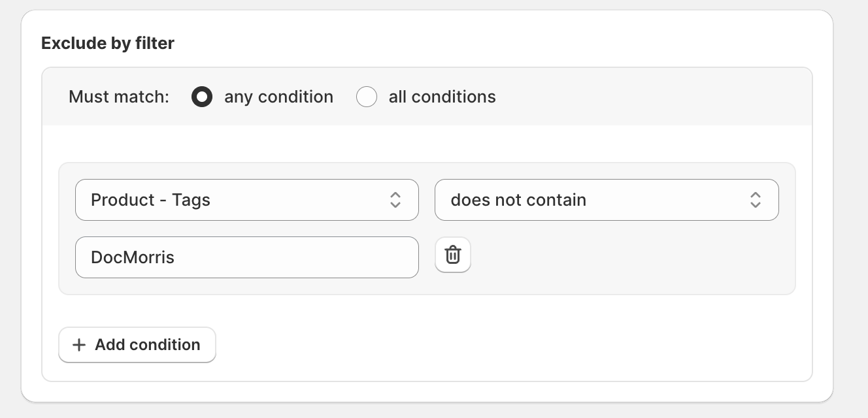The width and height of the screenshot is (868, 418).
Task: Delete the DocMorris condition with trash icon
Action: (453, 255)
